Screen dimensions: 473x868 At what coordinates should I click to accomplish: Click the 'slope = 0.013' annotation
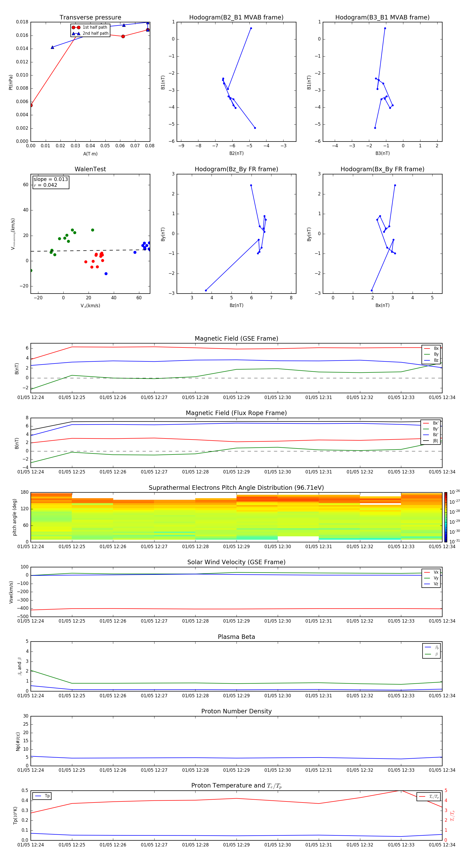[x=51, y=179]
